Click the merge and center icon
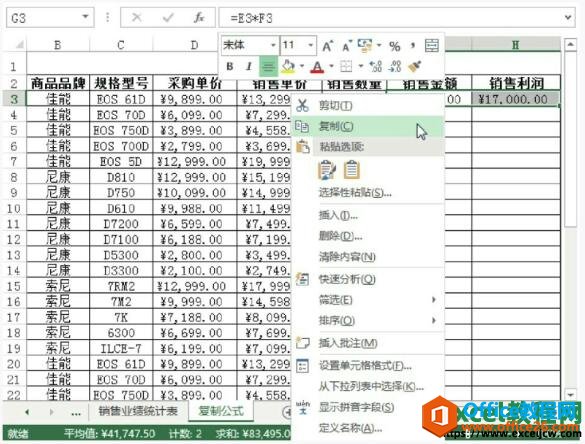Viewport: 585px width, 444px height. [432, 46]
